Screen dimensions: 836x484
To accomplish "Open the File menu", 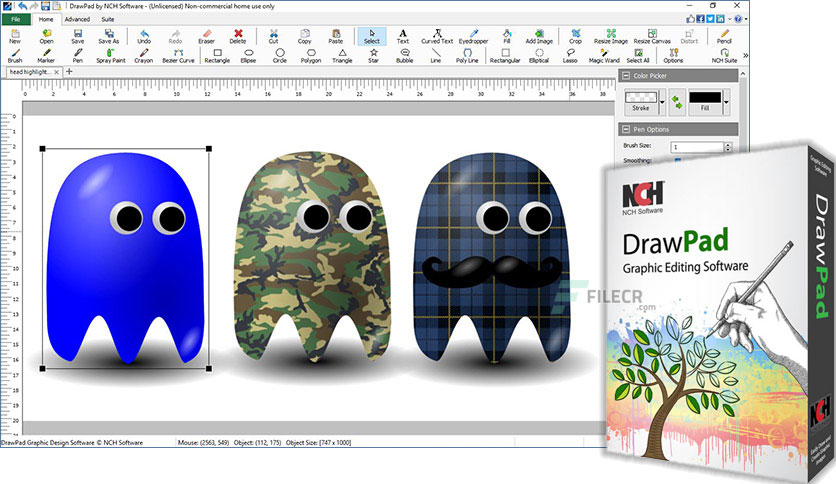I will tap(16, 19).
